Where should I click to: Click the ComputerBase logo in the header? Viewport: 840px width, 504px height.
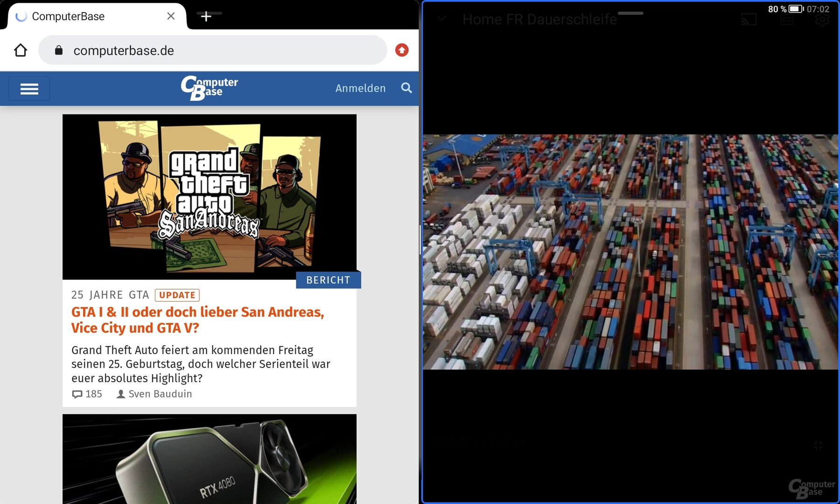[x=209, y=88]
